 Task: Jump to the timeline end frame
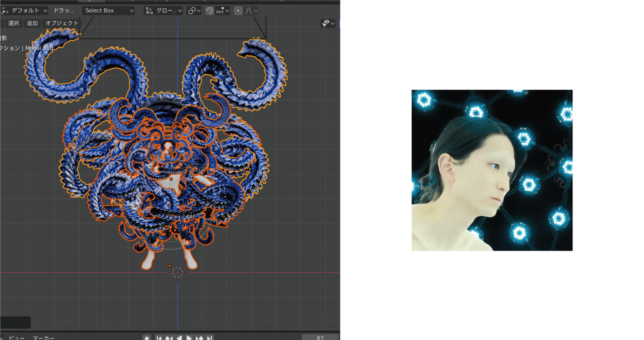[209, 338]
